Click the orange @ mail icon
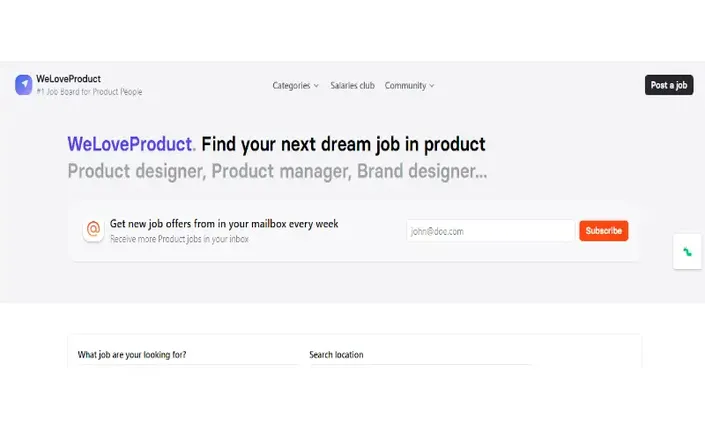 (x=94, y=230)
